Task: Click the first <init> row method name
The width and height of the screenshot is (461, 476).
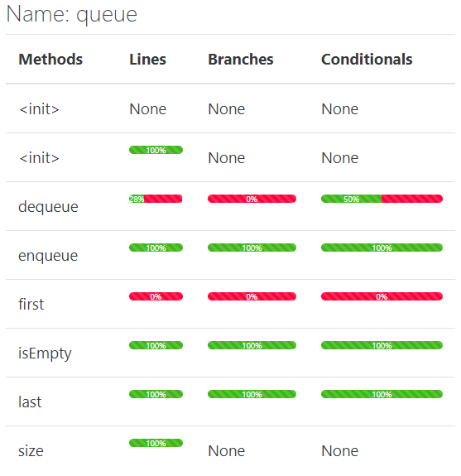Action: point(39,109)
